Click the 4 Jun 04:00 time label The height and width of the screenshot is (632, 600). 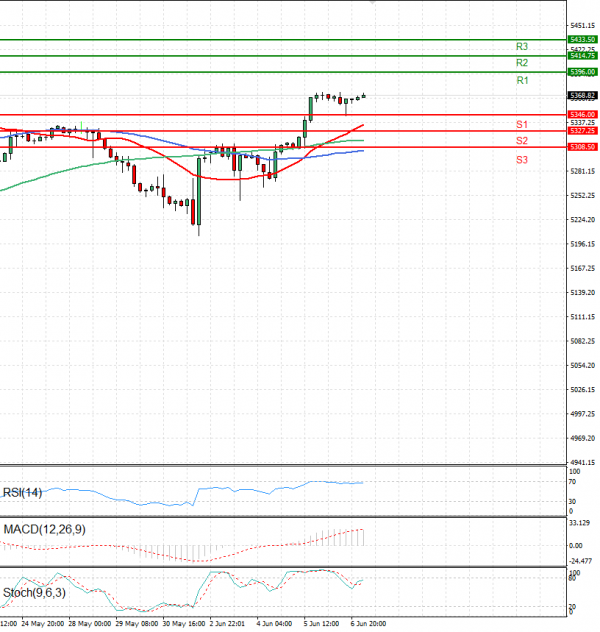coord(274,624)
